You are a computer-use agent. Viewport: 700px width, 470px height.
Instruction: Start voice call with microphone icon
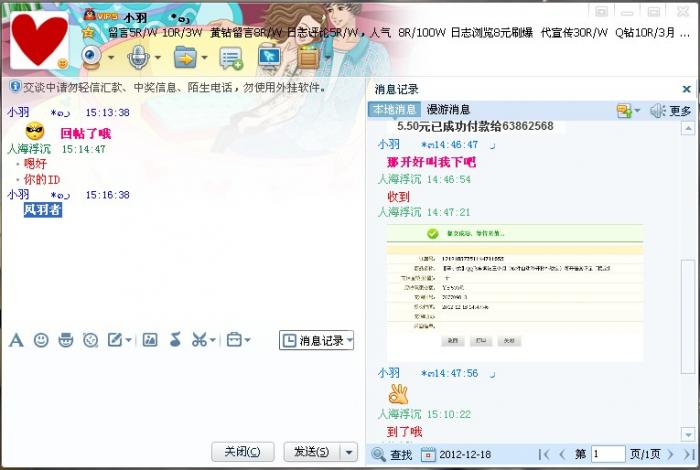click(138, 58)
